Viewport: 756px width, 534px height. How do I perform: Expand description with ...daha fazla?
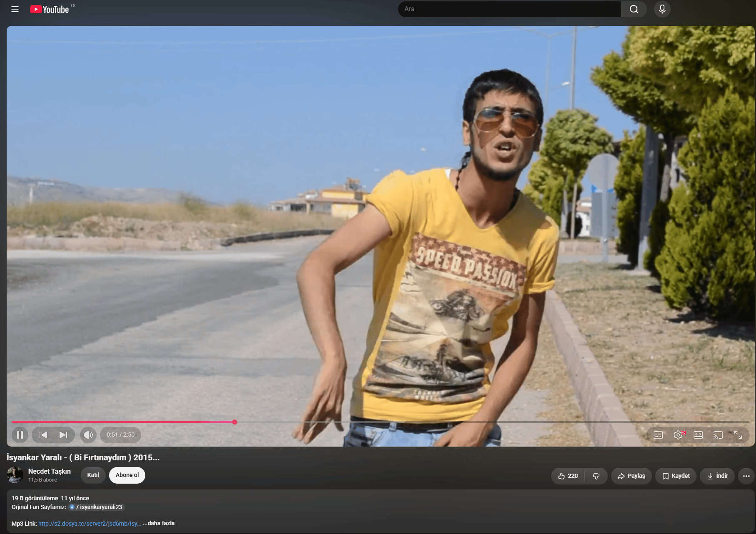click(159, 524)
